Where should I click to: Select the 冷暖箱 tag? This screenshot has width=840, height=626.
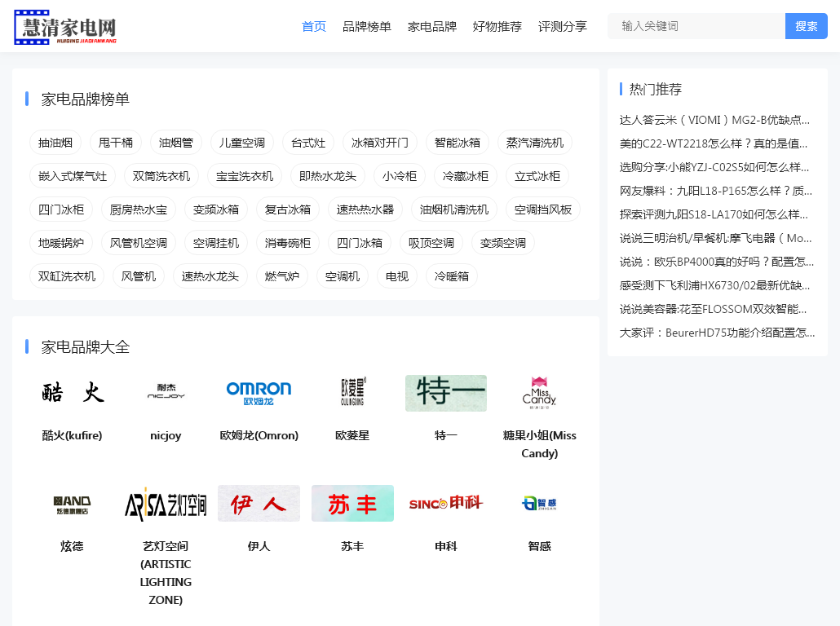452,276
